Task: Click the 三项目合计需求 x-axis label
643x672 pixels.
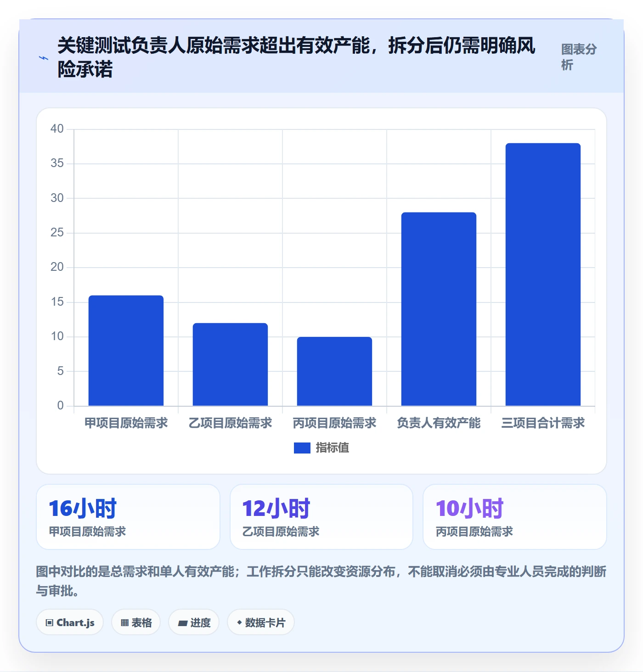Action: pos(543,423)
